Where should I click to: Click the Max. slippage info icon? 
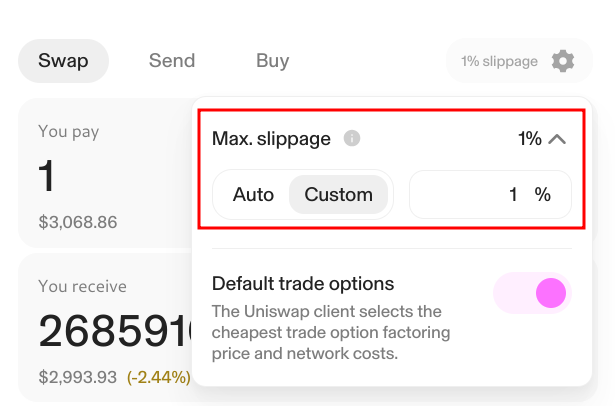pos(352,139)
